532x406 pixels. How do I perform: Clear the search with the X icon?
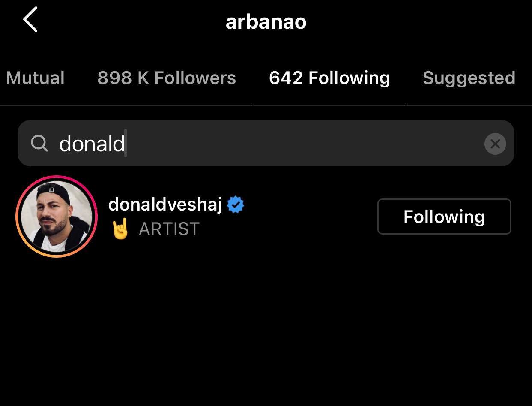point(495,144)
